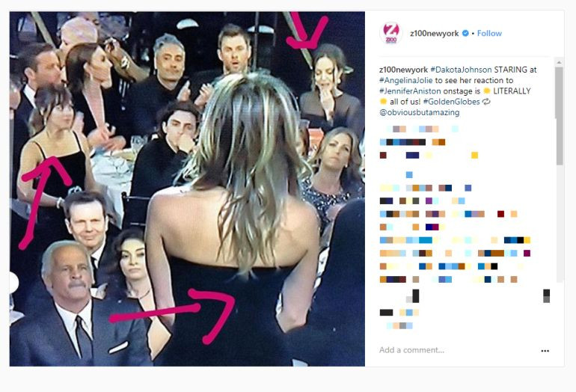
Task: Open z100newyork username in the post header
Action: point(434,34)
